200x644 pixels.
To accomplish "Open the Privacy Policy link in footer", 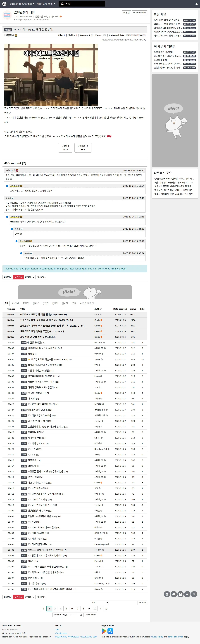I will point(157,637).
